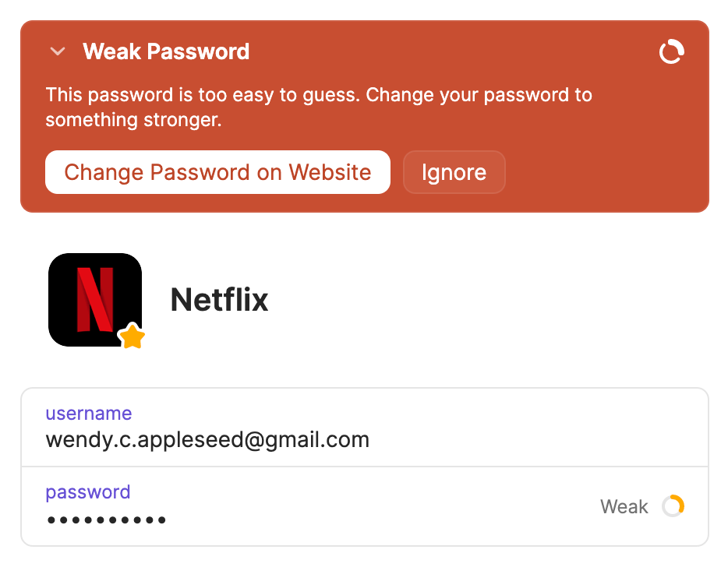The width and height of the screenshot is (728, 567).
Task: Click the Weak Password banner heading
Action: tap(166, 52)
